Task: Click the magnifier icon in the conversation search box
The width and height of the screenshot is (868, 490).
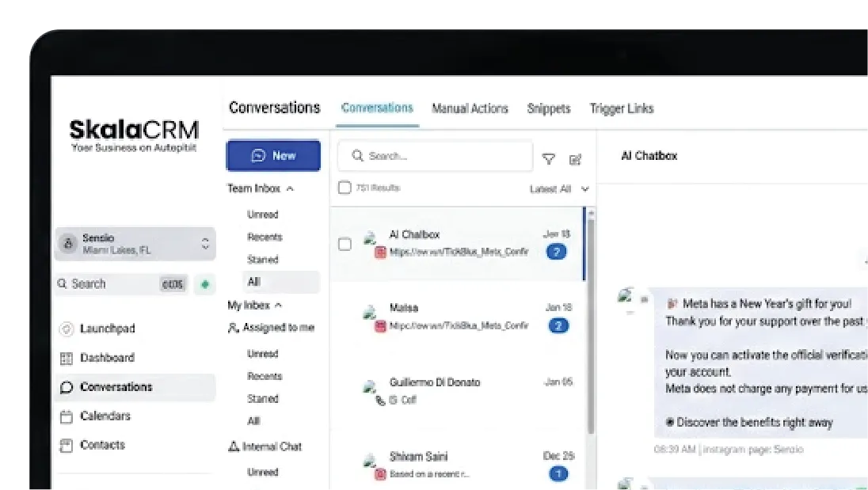Action: pyautogui.click(x=358, y=155)
